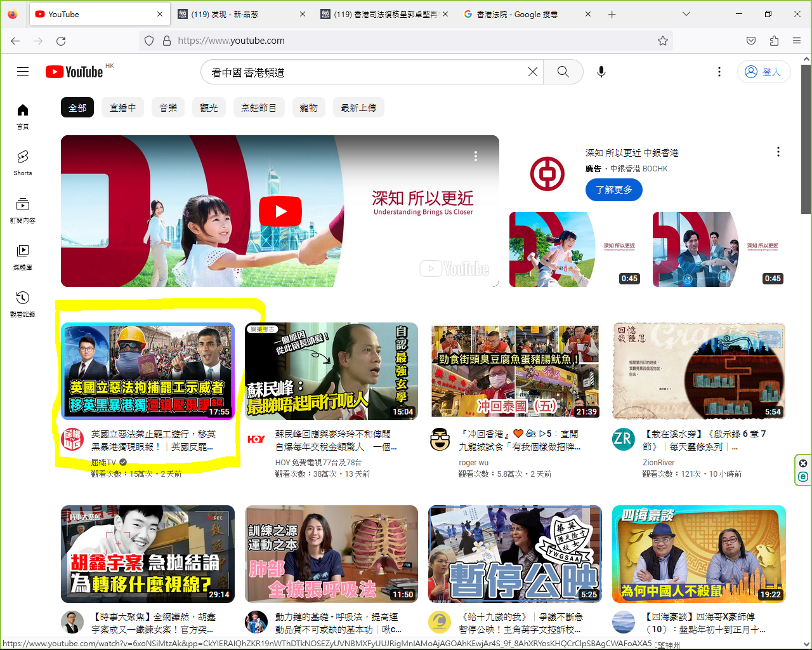Screen dimensions: 812x650
Task: Open roger wu channel link
Action: 474,463
